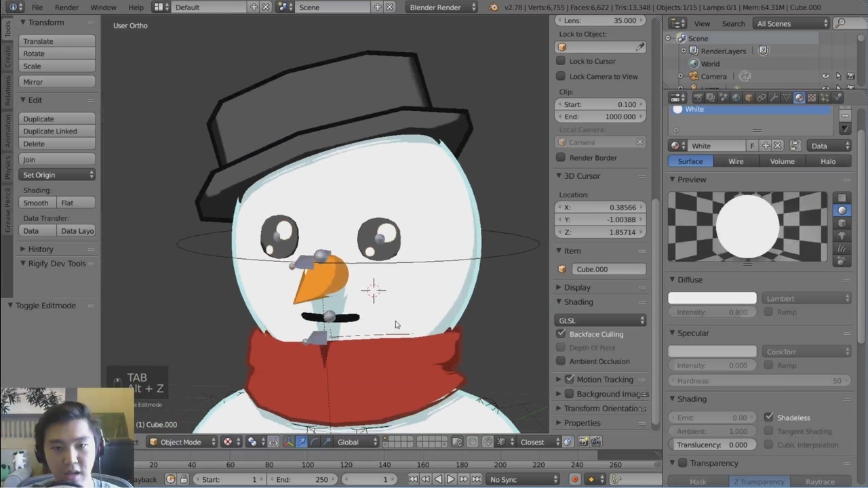Image resolution: width=868 pixels, height=488 pixels.
Task: Switch to the Wire material tab
Action: point(736,161)
